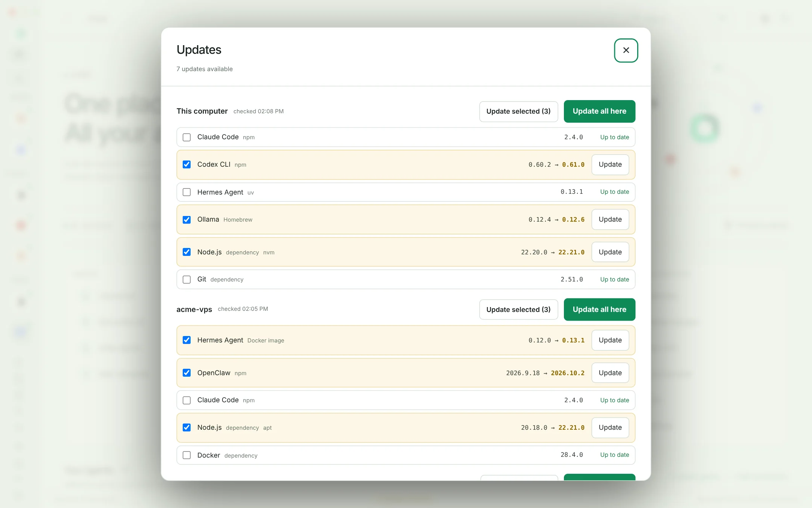
Task: Update OpenClaw to 2026.10.2
Action: [x=610, y=373]
